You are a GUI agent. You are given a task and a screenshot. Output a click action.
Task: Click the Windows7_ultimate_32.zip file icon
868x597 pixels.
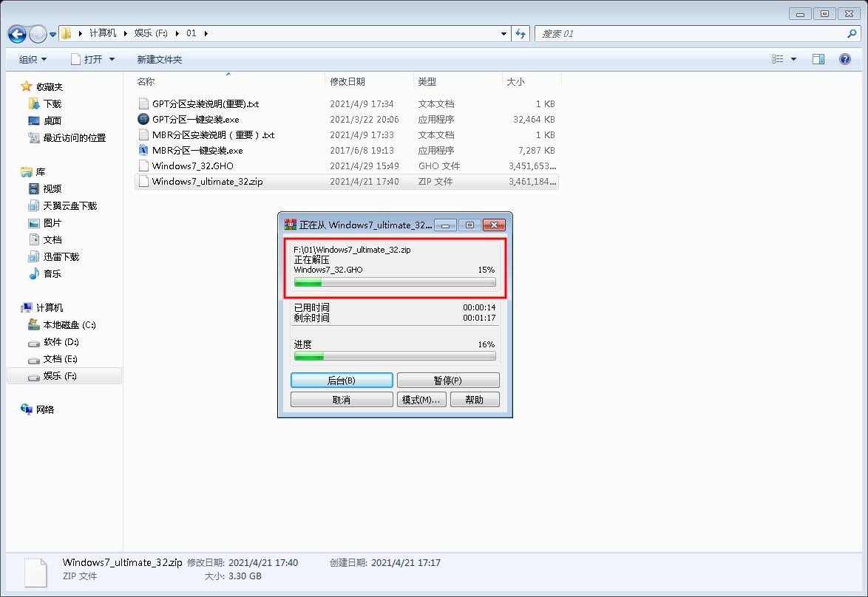(143, 181)
